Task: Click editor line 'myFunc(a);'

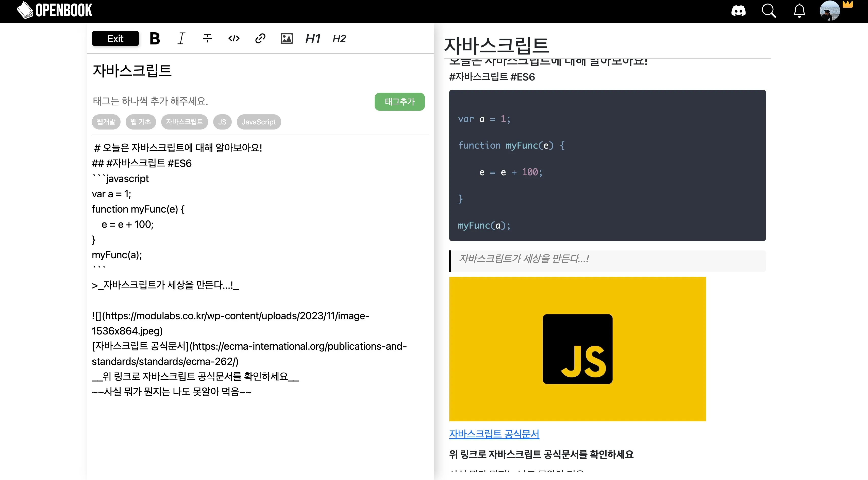Action: pyautogui.click(x=117, y=255)
